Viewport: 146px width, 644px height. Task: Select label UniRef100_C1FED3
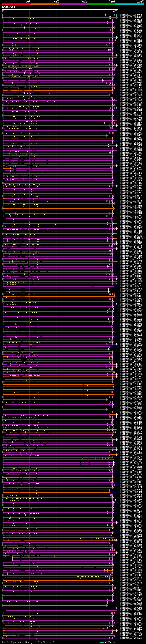[x=131, y=45]
